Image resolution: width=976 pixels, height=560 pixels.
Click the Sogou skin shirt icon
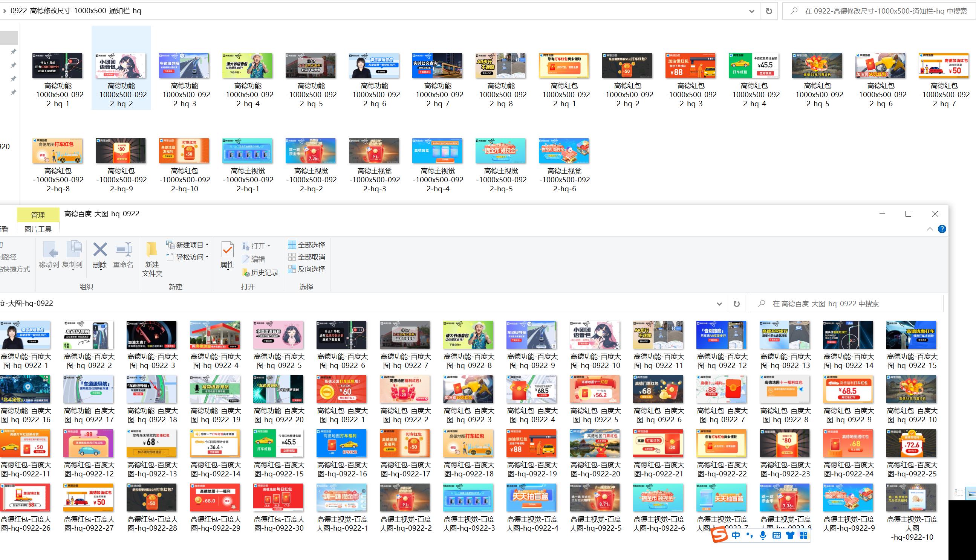click(x=790, y=536)
